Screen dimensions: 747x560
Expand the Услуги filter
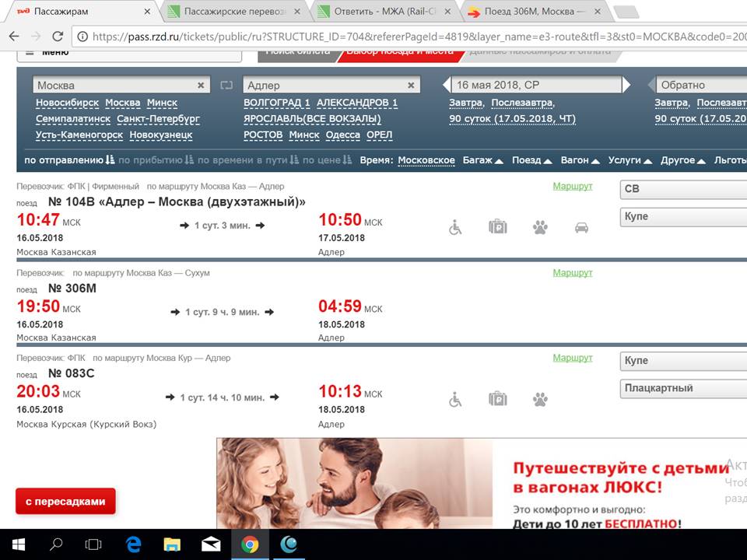coord(630,160)
